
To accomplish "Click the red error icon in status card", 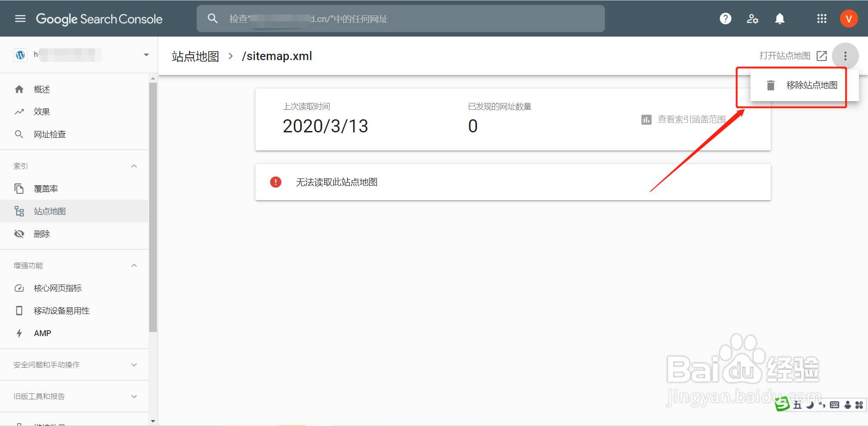I will click(276, 182).
